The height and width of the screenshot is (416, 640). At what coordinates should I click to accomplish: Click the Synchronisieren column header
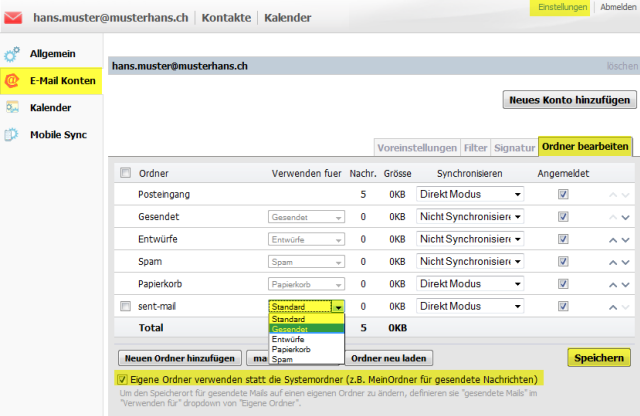[469, 174]
